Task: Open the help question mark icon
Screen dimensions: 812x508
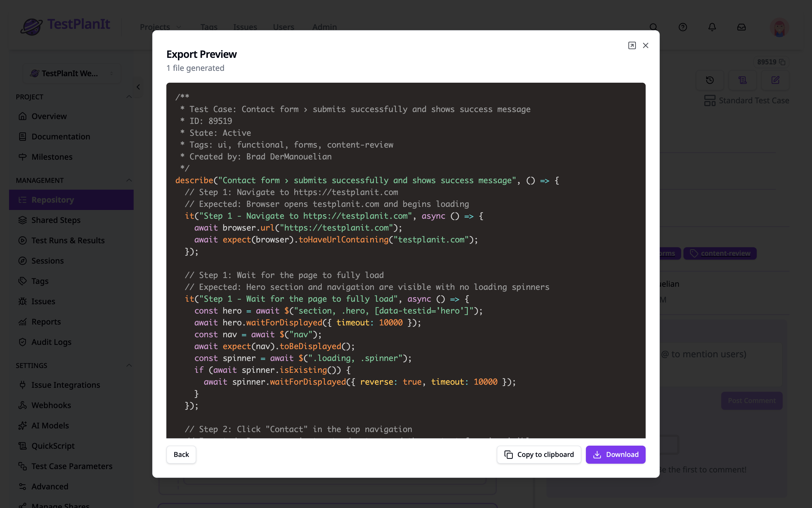Action: 683,27
